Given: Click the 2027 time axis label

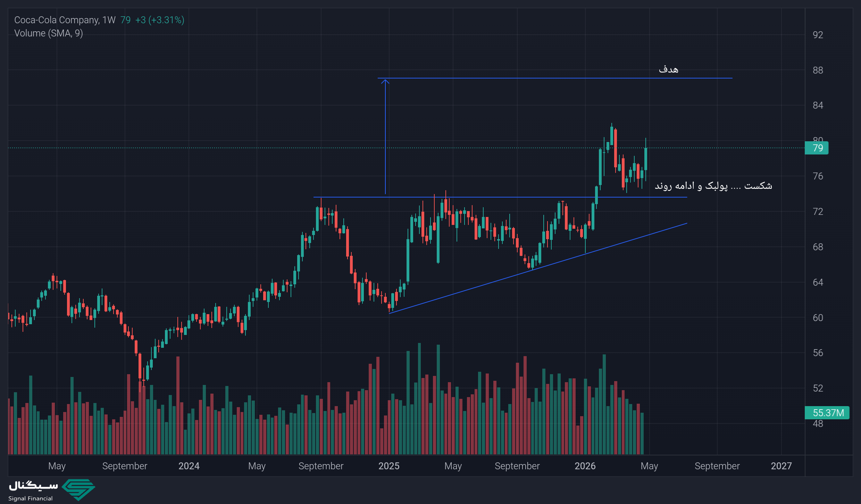Looking at the screenshot, I should click(781, 466).
